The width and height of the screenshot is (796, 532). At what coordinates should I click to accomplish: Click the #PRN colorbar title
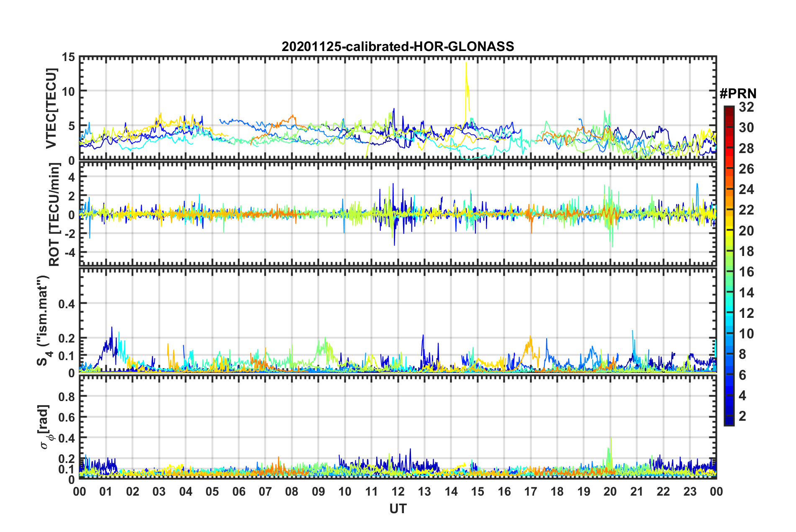738,94
